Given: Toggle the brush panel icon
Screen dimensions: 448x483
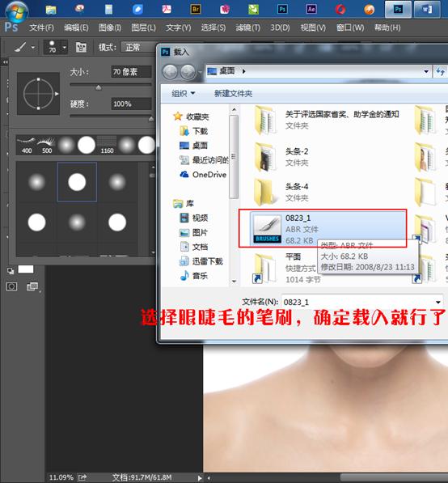Looking at the screenshot, I should coord(82,47).
